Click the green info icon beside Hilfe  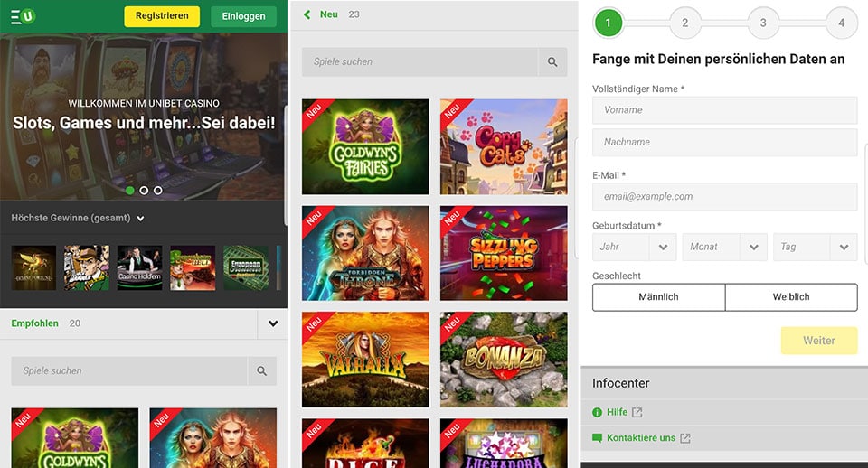597,412
